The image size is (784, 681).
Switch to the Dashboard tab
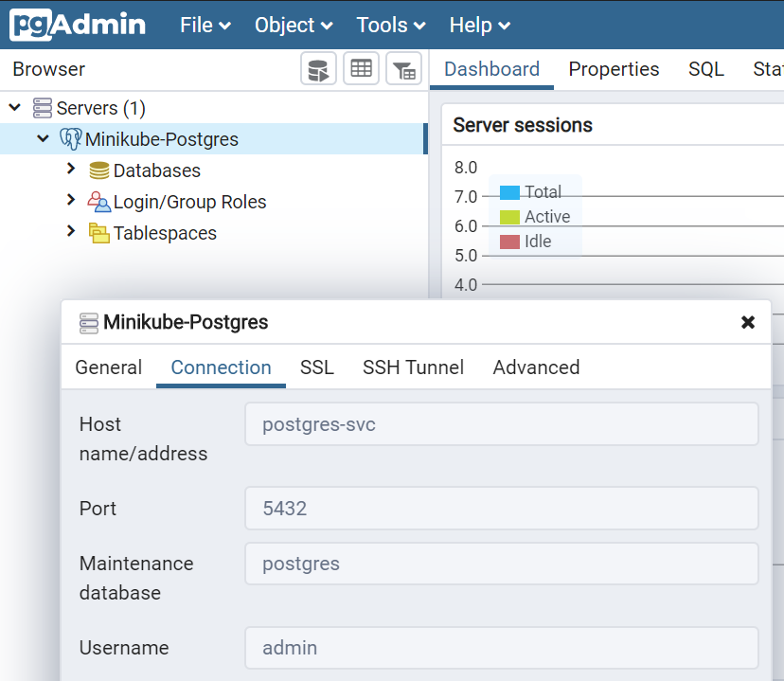click(x=491, y=69)
